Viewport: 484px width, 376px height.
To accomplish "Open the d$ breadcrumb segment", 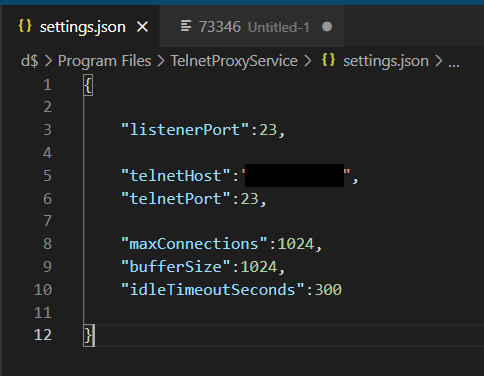I will (x=30, y=61).
